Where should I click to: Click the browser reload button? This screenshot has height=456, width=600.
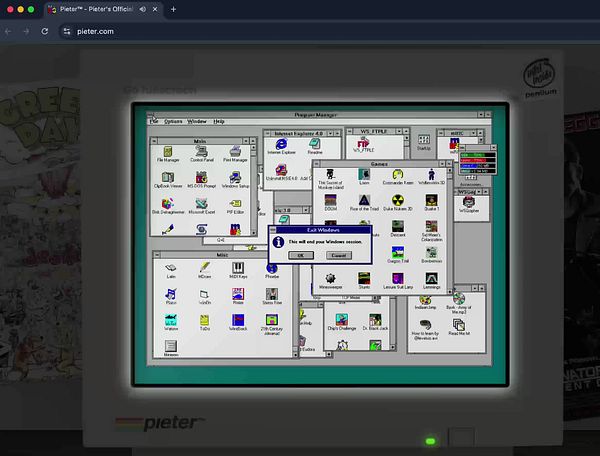tap(45, 31)
